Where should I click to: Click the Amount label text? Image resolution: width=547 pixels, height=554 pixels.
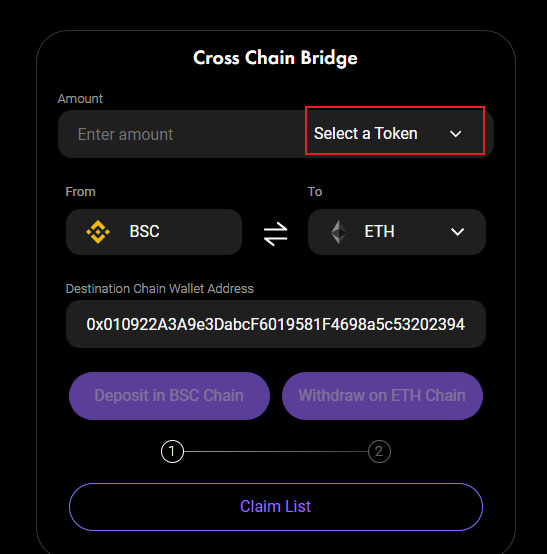pyautogui.click(x=80, y=99)
